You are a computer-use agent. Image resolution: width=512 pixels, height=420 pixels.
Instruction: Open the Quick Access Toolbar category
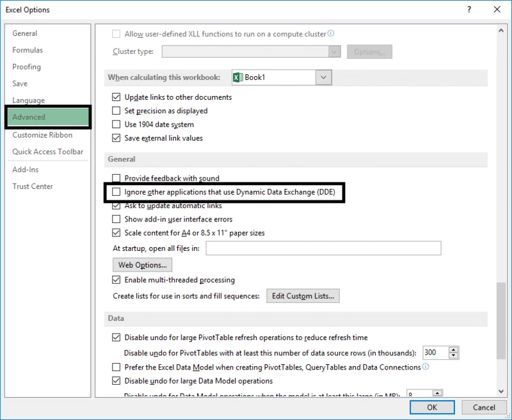click(47, 152)
